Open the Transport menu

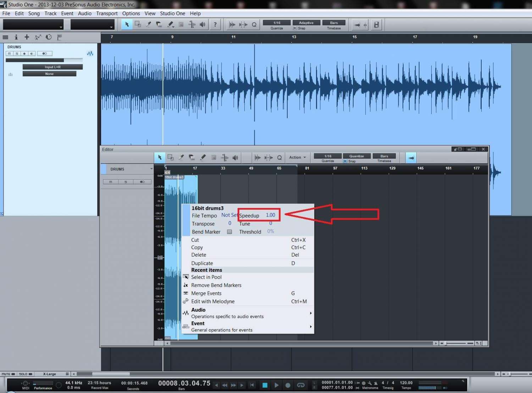[107, 13]
